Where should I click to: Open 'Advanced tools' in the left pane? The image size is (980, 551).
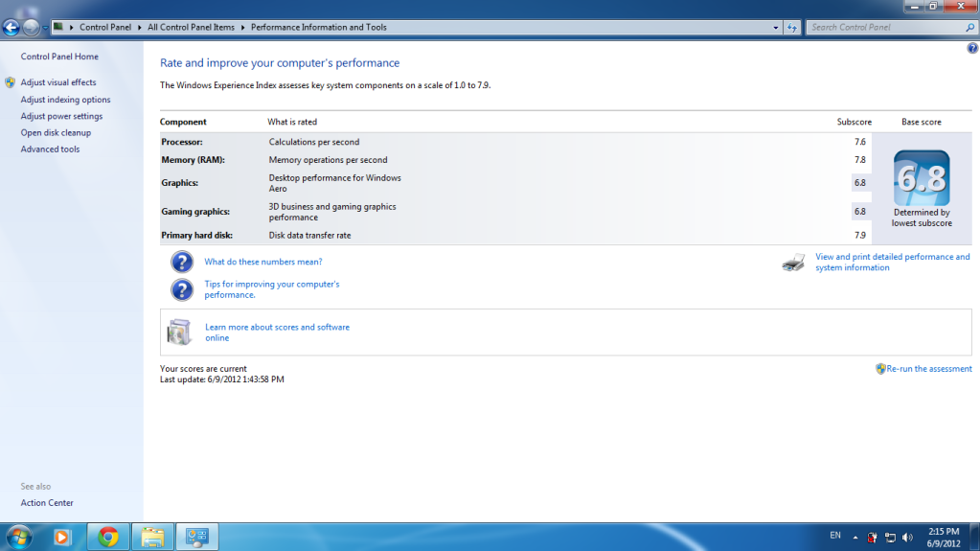pyautogui.click(x=50, y=149)
